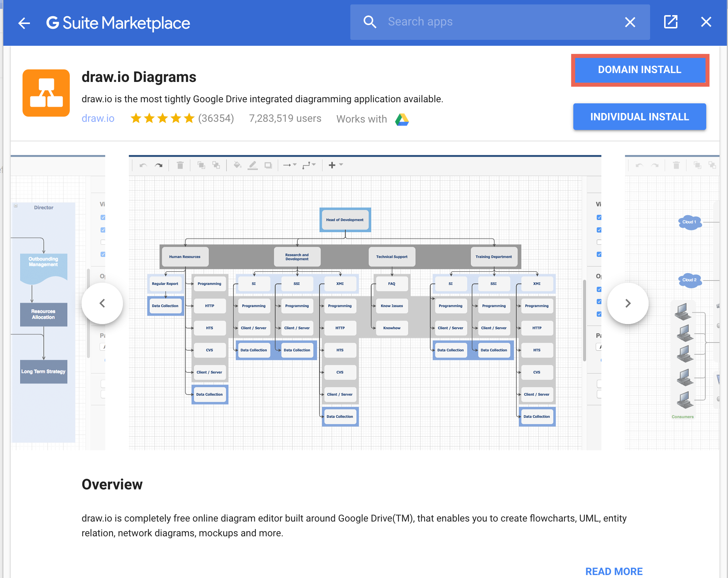Click the Resources Allocation box
This screenshot has width=728, height=578.
44,314
